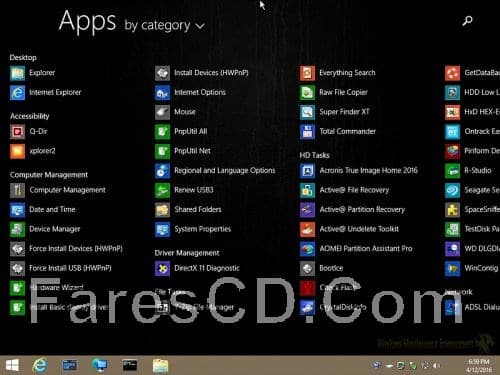Open HxD HEX Editor icon
500x375 pixels.
click(452, 112)
